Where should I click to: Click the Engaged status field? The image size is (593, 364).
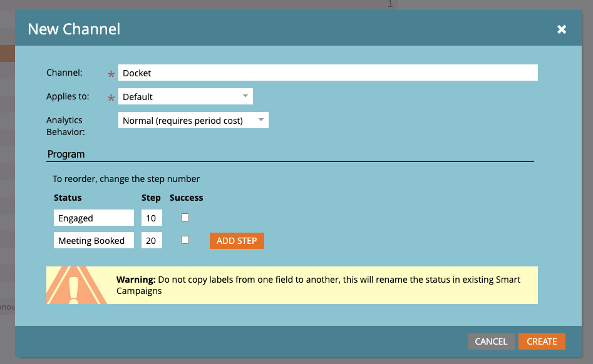pos(94,218)
